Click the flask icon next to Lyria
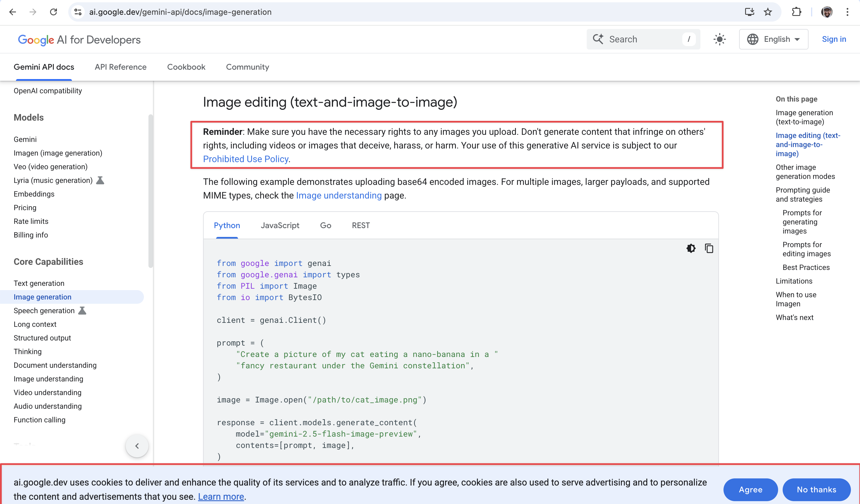Viewport: 860px width, 504px height. (100, 180)
